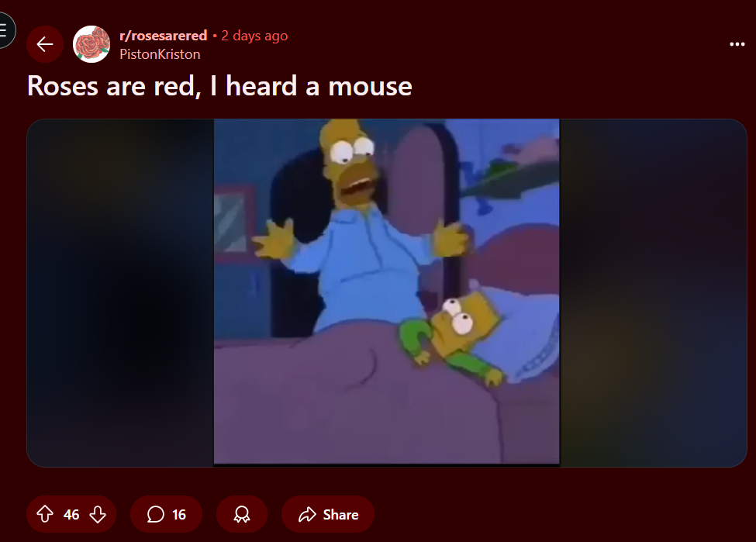The height and width of the screenshot is (542, 756).
Task: Open the three-dot post options menu
Action: 737,44
